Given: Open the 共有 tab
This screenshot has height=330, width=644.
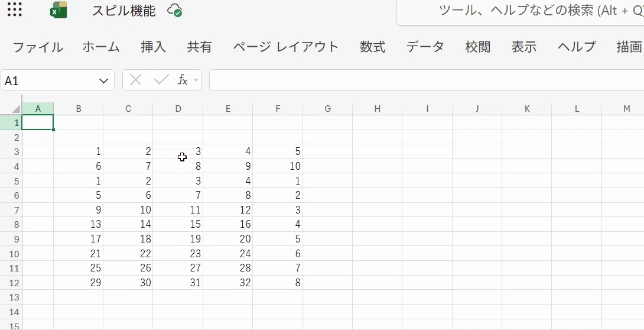Looking at the screenshot, I should [x=199, y=47].
